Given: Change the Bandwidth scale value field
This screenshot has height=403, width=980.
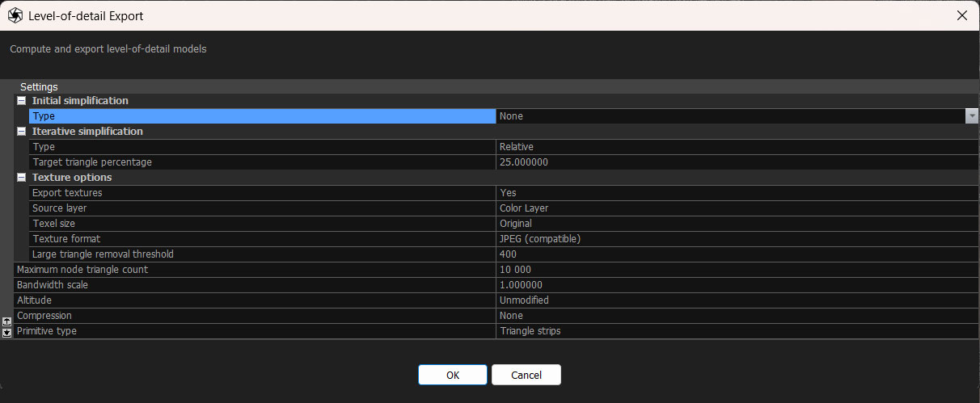Looking at the screenshot, I should 736,285.
